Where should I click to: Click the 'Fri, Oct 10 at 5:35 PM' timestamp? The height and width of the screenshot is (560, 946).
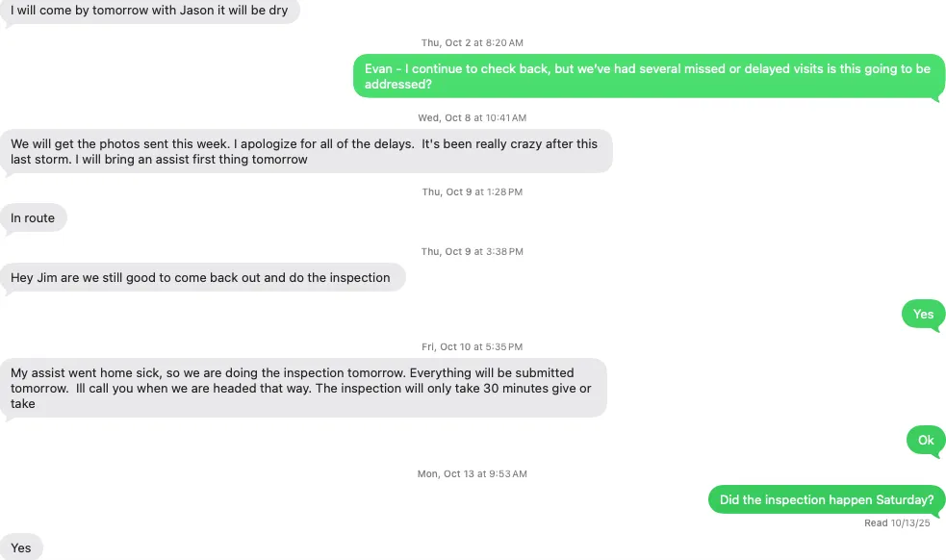[473, 347]
